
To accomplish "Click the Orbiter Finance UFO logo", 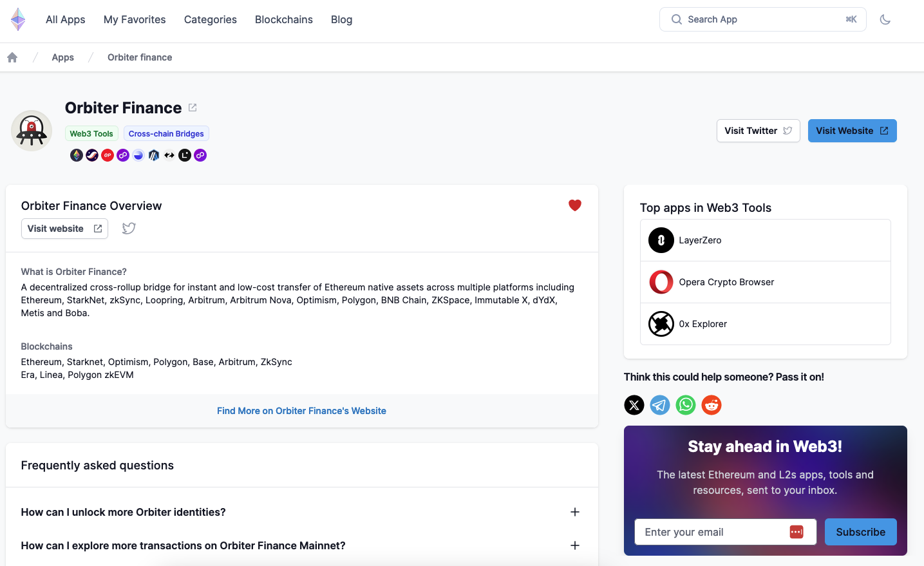I will [32, 131].
